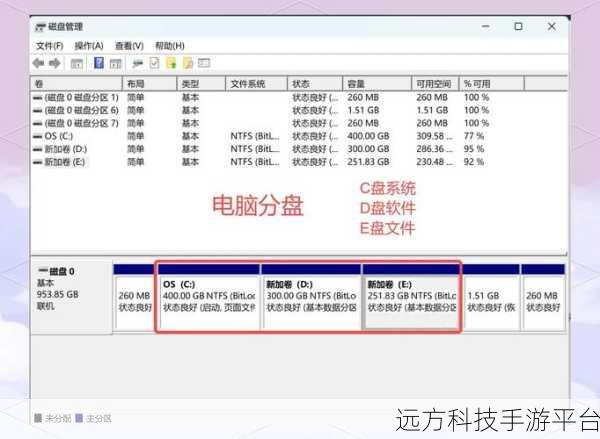Click the 400.00 GB capacity cell

point(368,136)
